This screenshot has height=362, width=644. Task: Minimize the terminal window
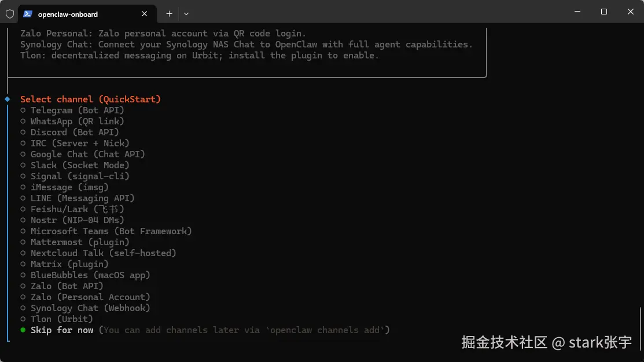tap(577, 12)
